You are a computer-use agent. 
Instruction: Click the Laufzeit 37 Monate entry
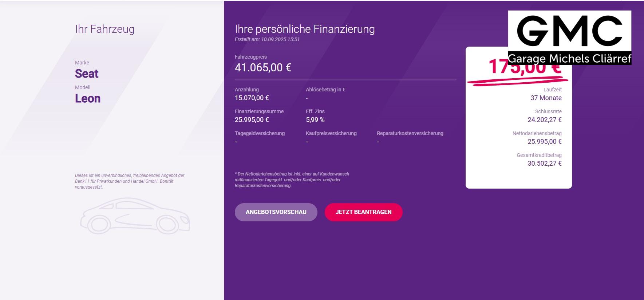tap(546, 98)
